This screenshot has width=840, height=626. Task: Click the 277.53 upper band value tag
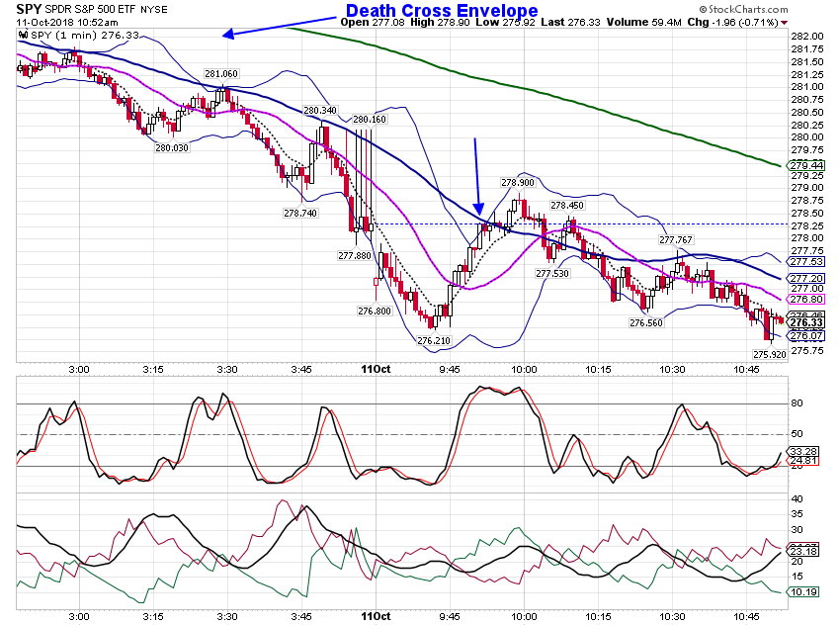(805, 261)
